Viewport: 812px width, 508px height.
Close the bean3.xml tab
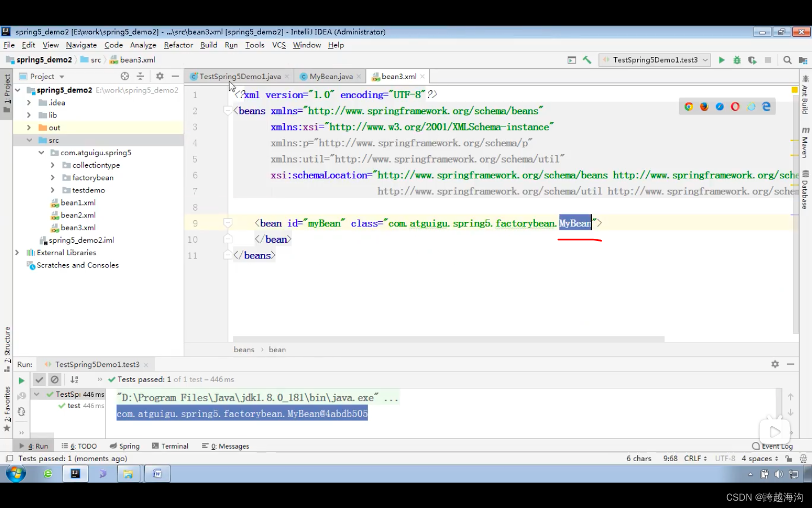422,77
